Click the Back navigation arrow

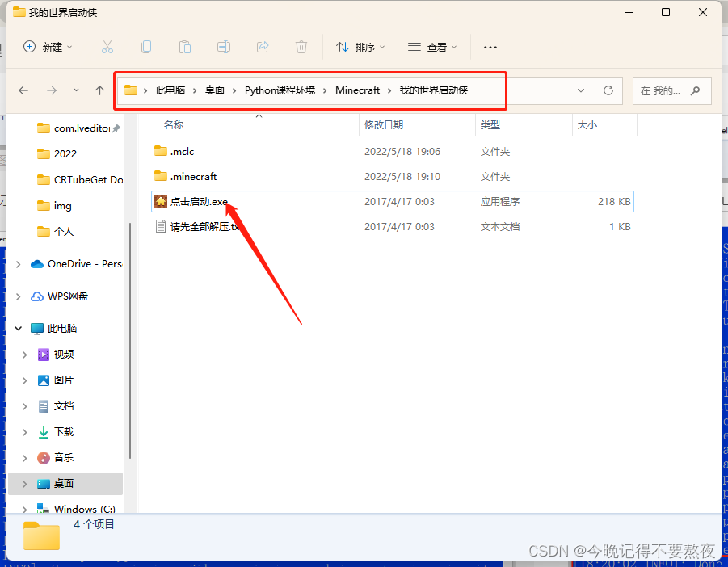tap(23, 90)
